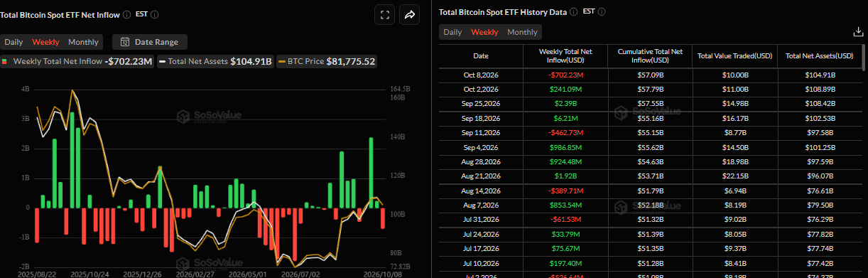This screenshot has height=278, width=868.
Task: Toggle BTC Price series legend
Action: [x=327, y=62]
